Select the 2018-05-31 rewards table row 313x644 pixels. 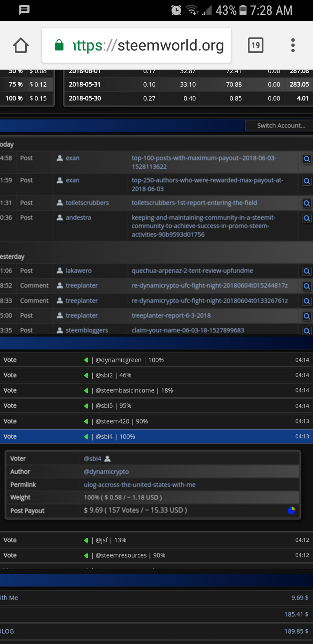tap(189, 84)
